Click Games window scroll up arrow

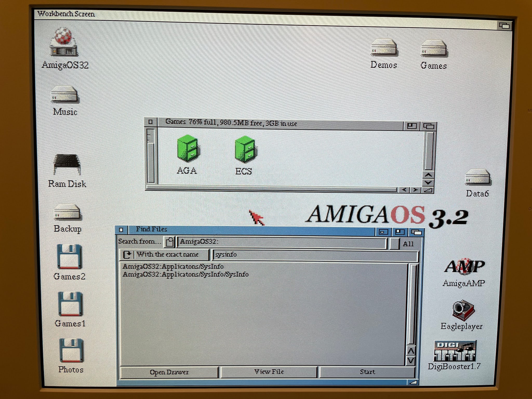coord(428,175)
